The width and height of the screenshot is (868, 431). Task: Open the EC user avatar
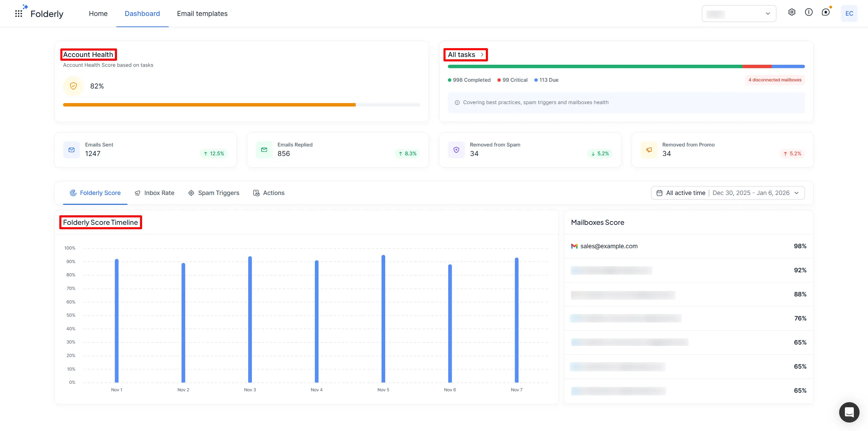[x=849, y=14]
